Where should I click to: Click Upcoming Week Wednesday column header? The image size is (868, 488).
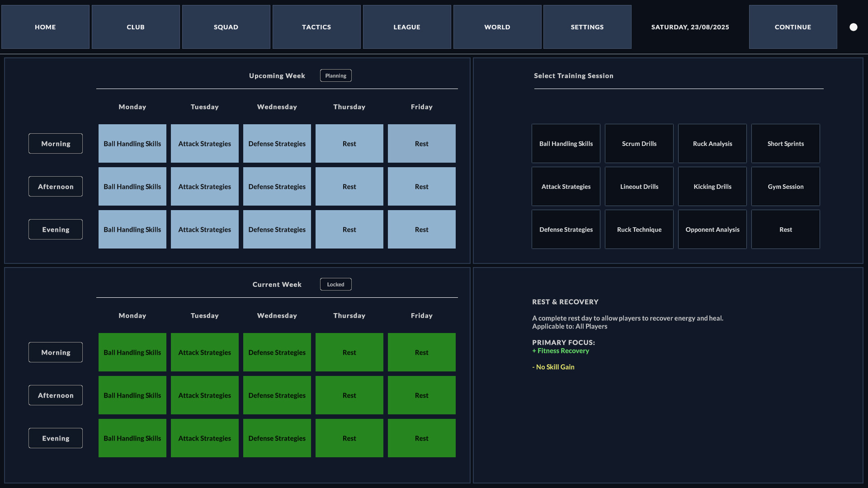(277, 107)
